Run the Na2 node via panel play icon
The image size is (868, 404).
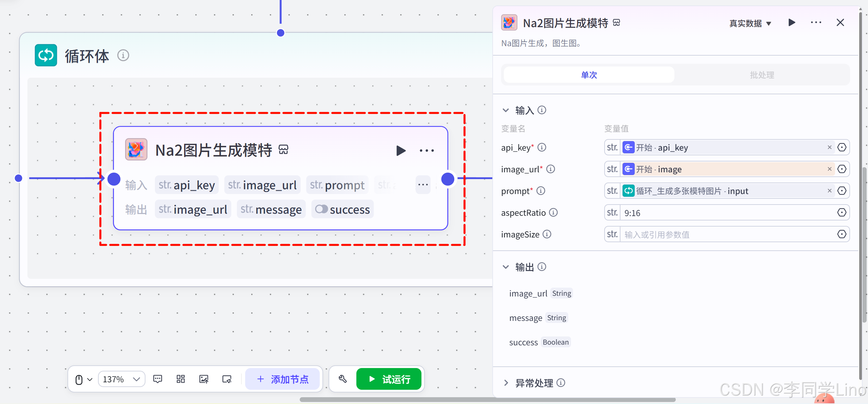(792, 23)
